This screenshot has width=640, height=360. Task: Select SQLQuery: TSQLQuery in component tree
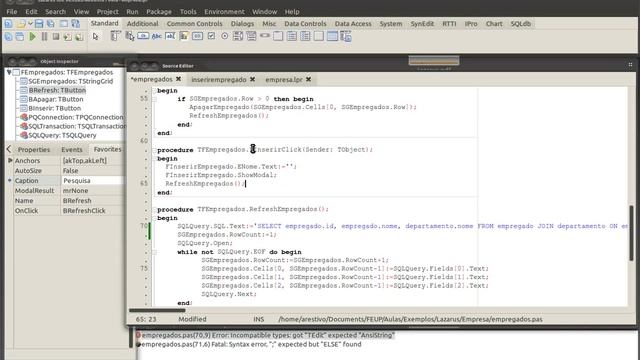pos(62,135)
